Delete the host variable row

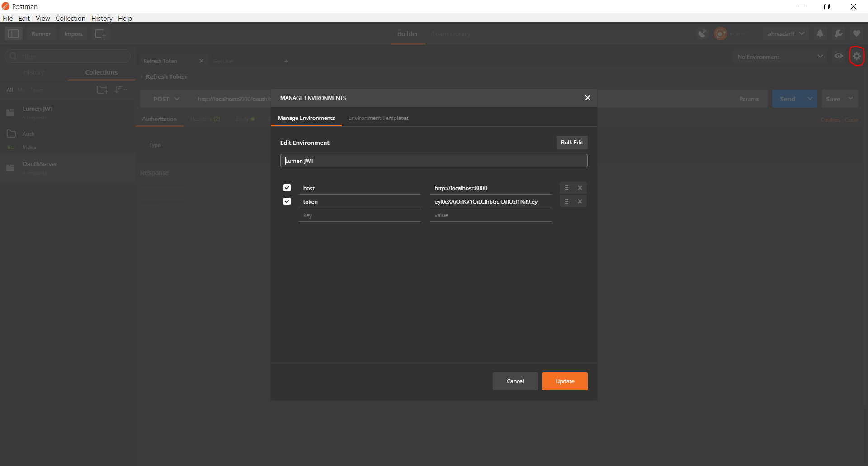coord(580,188)
